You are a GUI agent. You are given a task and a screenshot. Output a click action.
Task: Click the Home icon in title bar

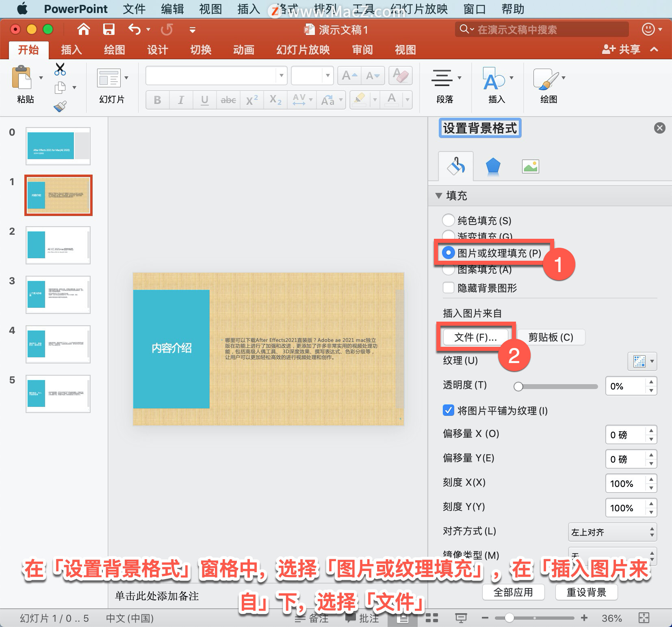point(83,29)
